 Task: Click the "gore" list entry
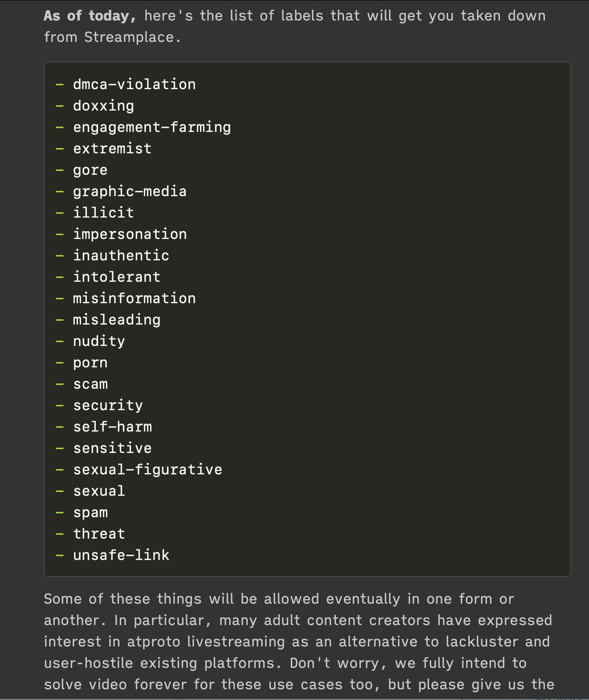pos(90,170)
